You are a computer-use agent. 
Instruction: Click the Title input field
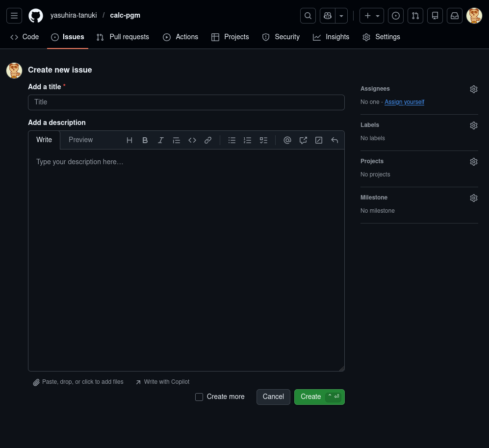tap(186, 102)
